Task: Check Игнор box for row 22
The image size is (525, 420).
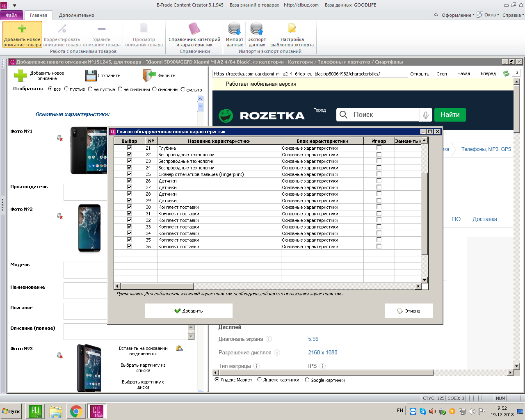Action: pyautogui.click(x=379, y=154)
